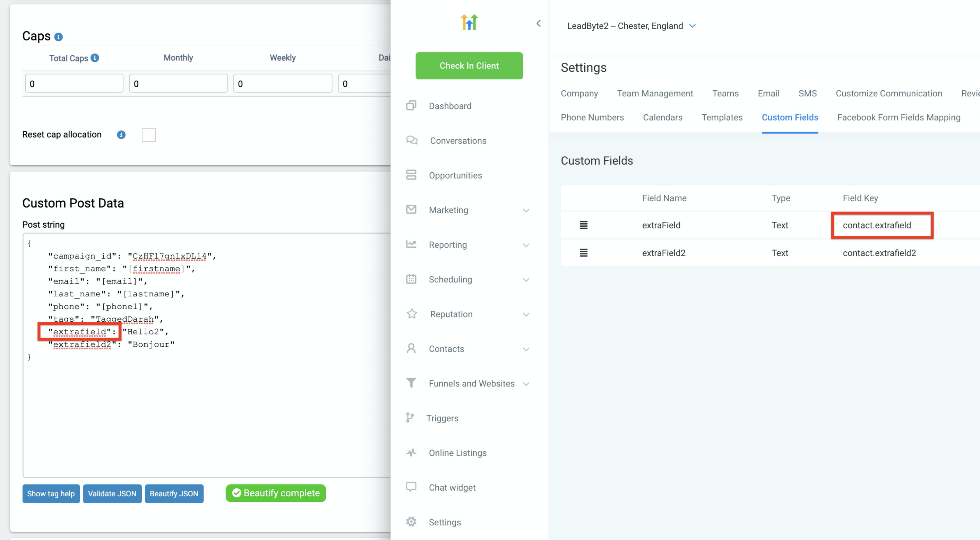Click the Beautify complete status message

click(276, 493)
